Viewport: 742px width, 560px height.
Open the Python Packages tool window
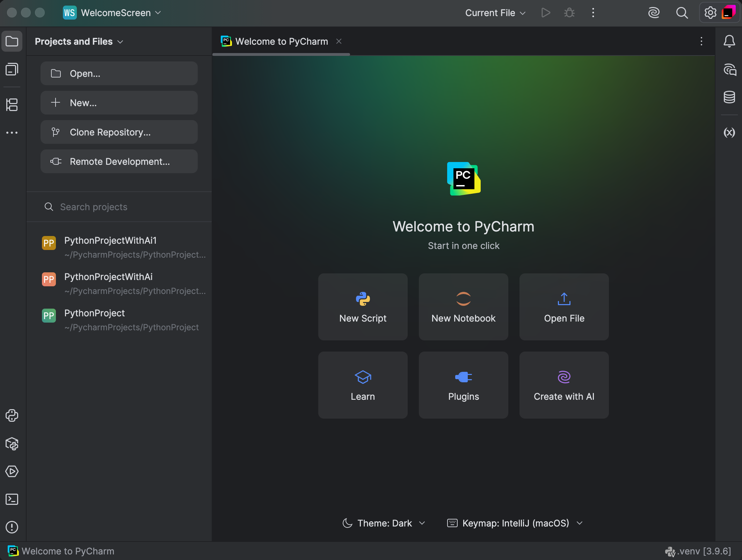12,444
